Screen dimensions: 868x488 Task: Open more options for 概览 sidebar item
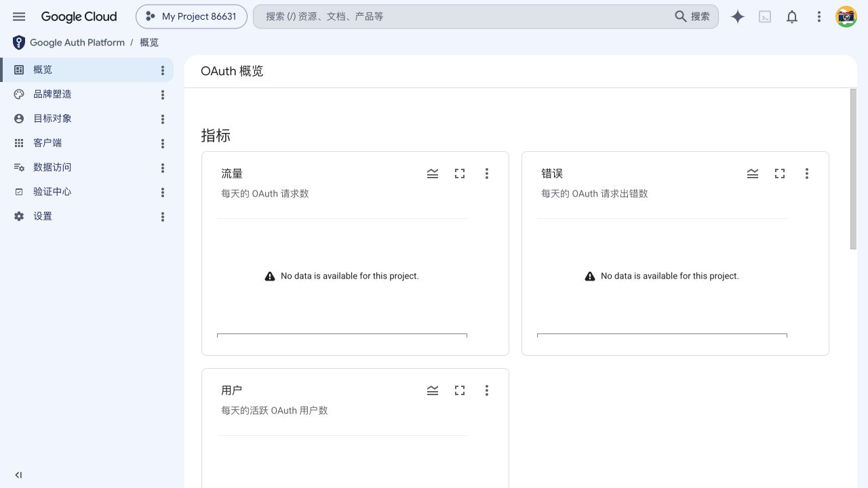coord(163,70)
